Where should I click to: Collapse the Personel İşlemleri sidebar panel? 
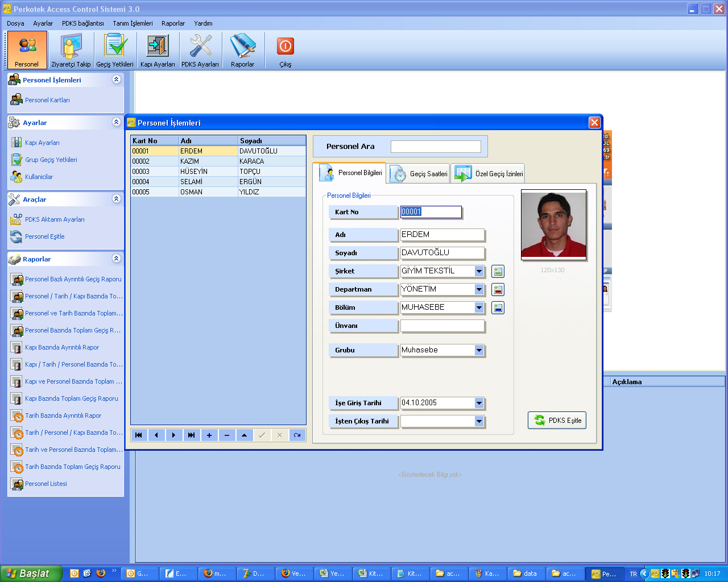(117, 80)
